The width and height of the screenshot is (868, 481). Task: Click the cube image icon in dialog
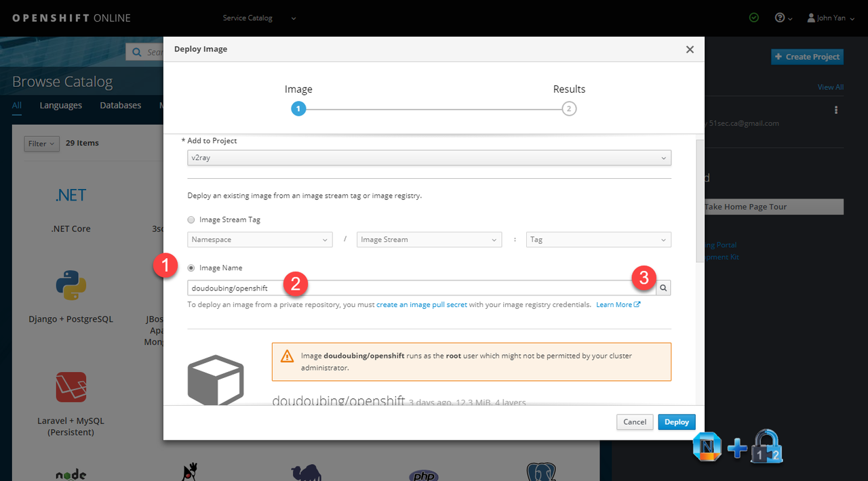(216, 381)
